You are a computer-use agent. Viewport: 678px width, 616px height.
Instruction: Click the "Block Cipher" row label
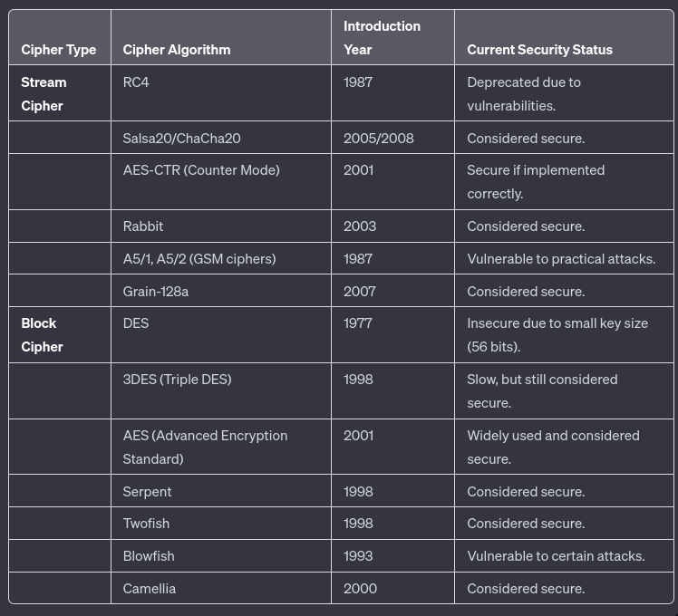point(42,334)
